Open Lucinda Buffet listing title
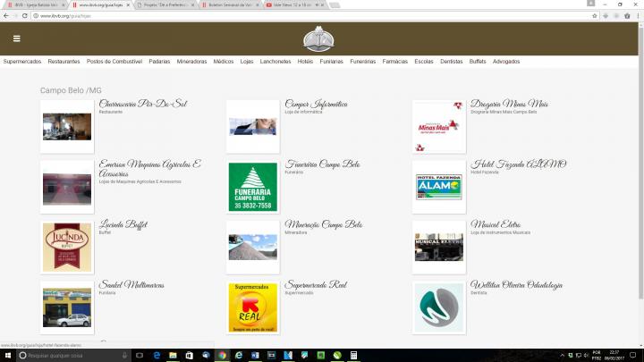The image size is (644, 362). [x=123, y=224]
